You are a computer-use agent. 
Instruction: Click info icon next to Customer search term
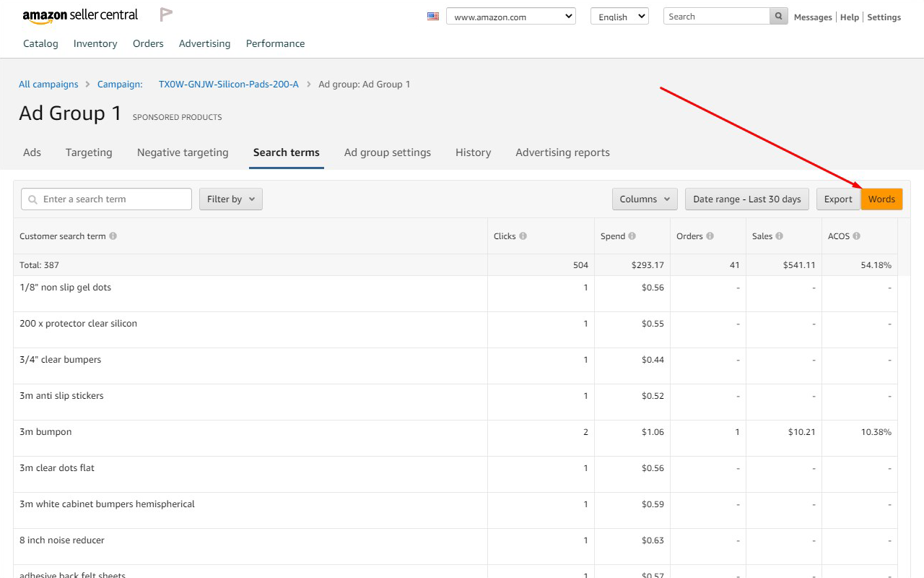tap(113, 236)
